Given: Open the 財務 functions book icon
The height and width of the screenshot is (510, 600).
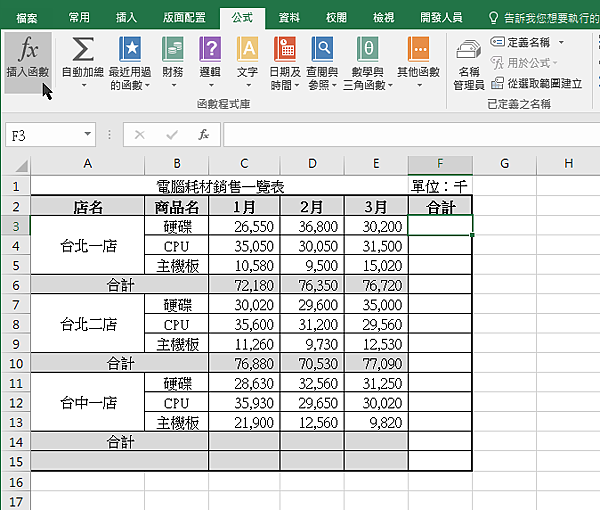Looking at the screenshot, I should (173, 49).
